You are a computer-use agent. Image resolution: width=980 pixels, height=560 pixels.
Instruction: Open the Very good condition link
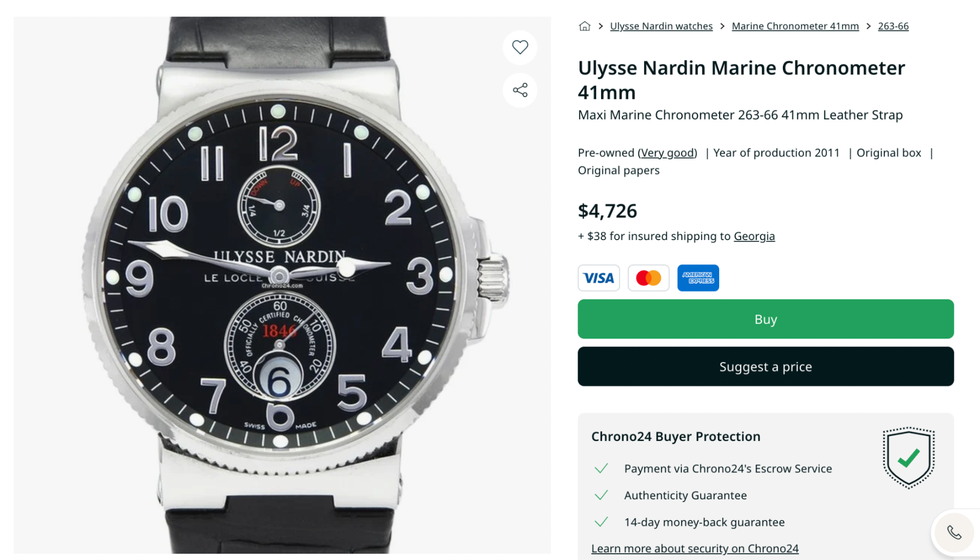(667, 153)
